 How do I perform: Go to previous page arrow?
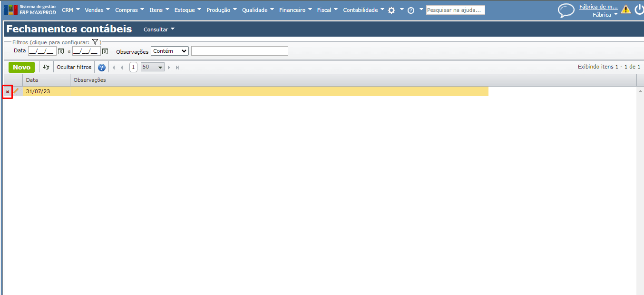(122, 68)
